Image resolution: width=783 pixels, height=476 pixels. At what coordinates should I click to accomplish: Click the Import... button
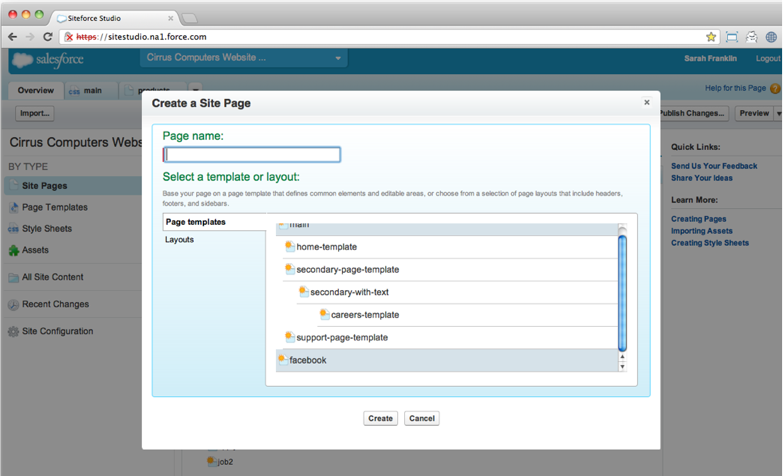(34, 113)
